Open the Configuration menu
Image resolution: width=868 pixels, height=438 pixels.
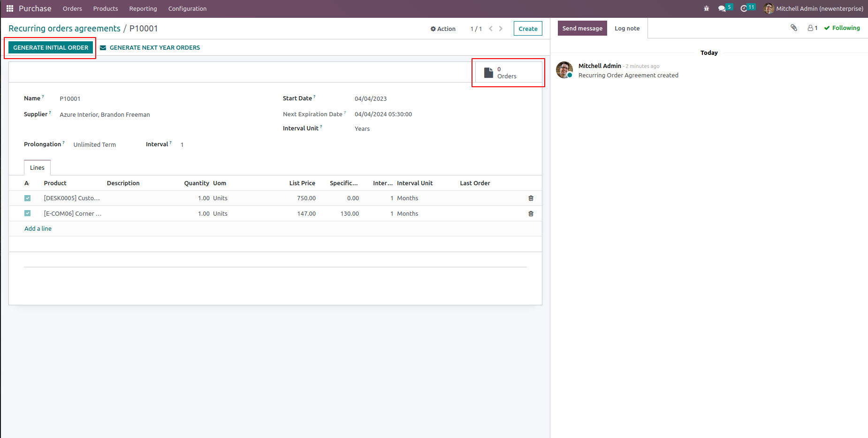187,8
